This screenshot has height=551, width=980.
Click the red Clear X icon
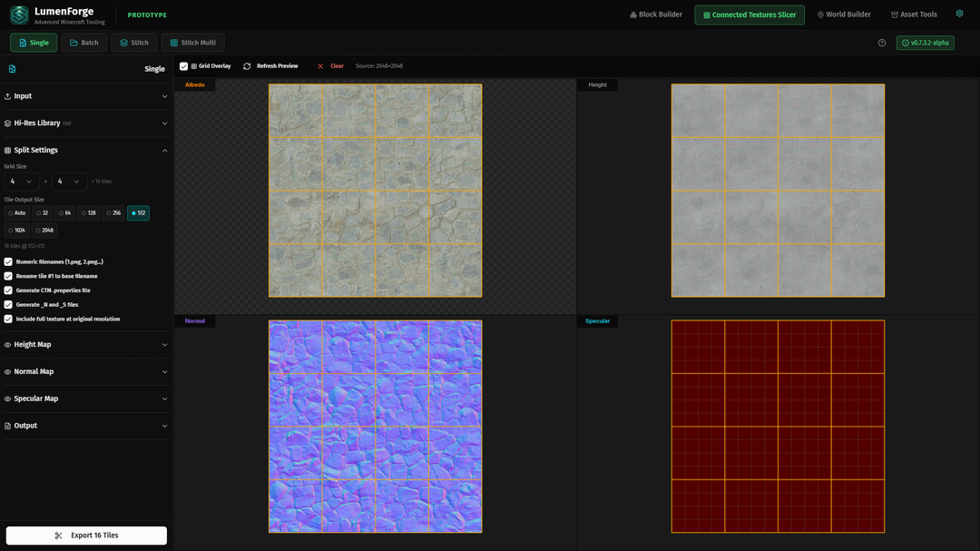tap(320, 66)
